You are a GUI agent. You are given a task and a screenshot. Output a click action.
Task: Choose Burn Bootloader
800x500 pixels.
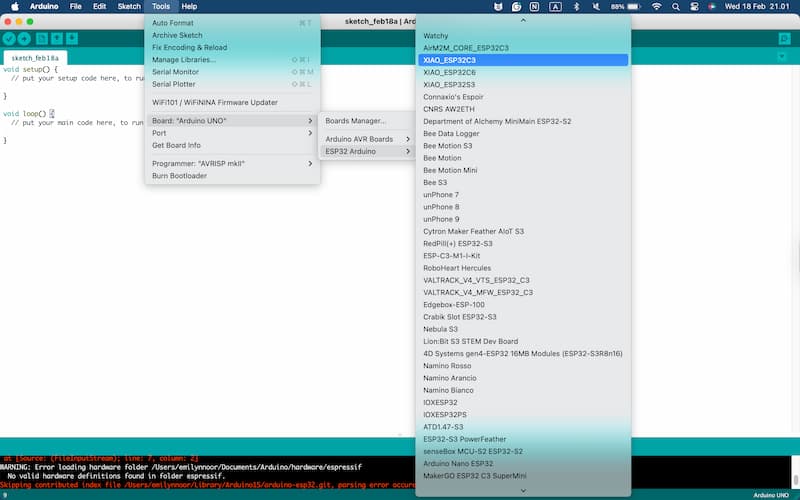point(233,176)
